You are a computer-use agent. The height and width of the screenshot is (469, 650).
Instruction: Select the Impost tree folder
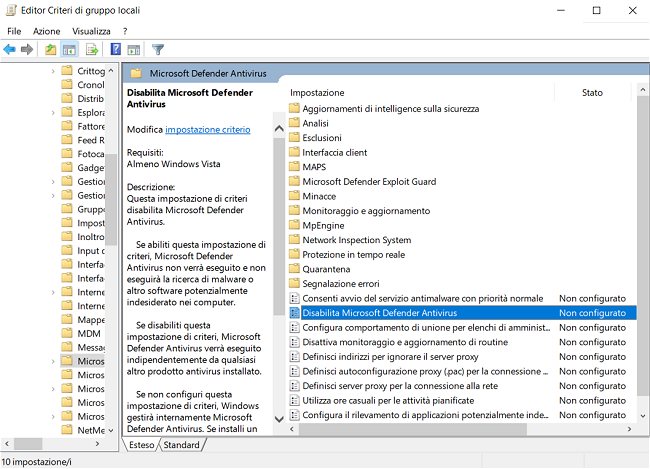coord(83,223)
